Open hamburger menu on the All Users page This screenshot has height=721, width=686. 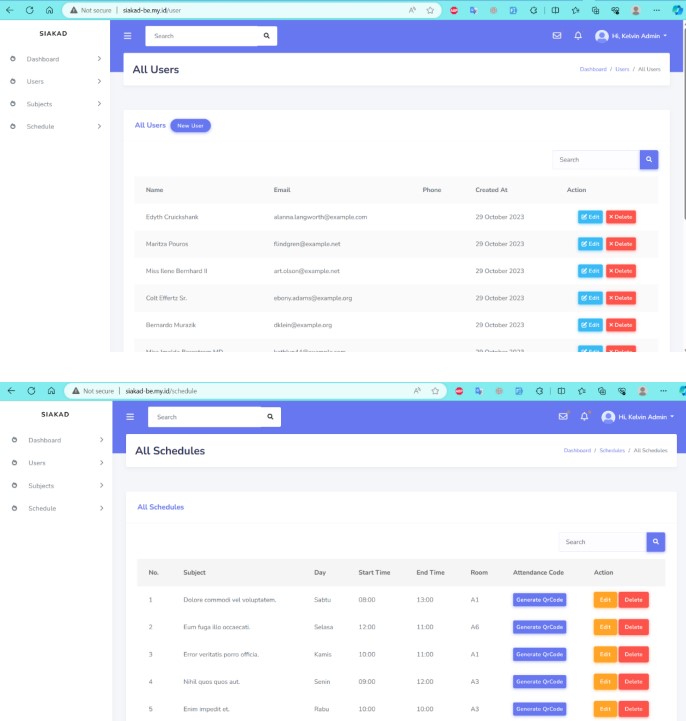127,36
